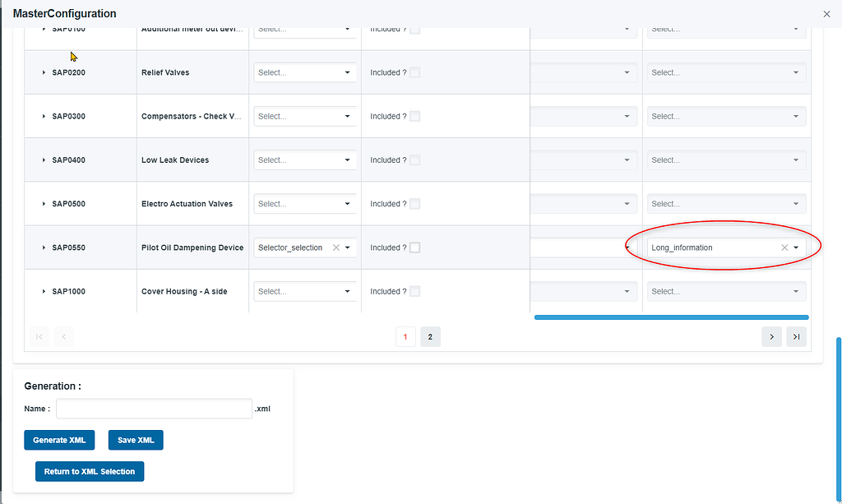Toggle Included checkbox for Low Leak Devices
Viewport: 842px width, 504px height.
pyautogui.click(x=415, y=160)
